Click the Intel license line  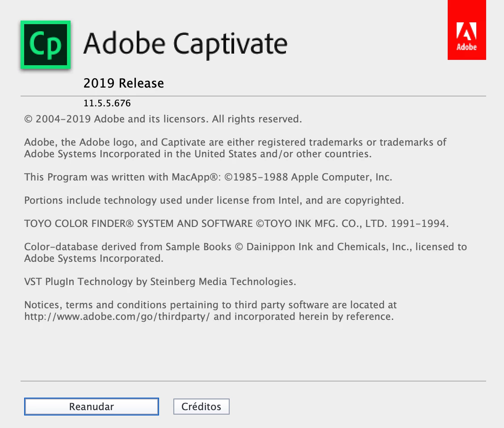pyautogui.click(x=214, y=200)
